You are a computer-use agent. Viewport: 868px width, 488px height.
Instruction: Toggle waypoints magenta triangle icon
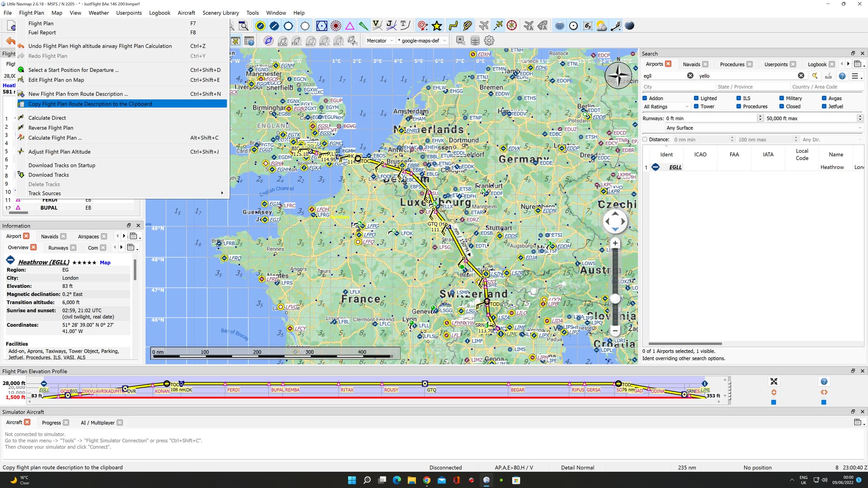[350, 26]
